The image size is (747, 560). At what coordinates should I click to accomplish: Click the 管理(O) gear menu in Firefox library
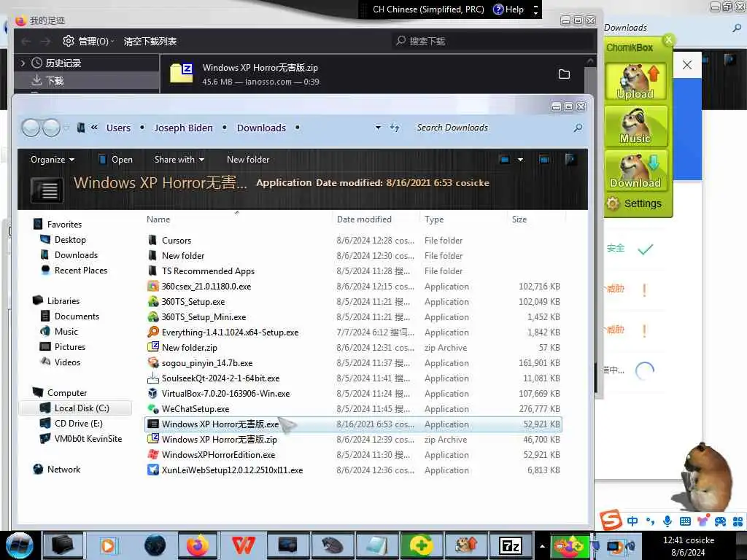click(88, 42)
